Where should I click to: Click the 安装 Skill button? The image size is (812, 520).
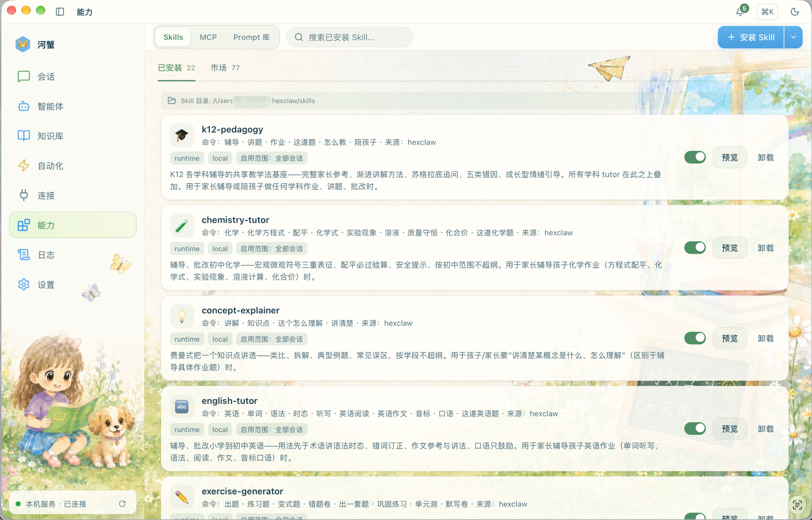click(751, 37)
